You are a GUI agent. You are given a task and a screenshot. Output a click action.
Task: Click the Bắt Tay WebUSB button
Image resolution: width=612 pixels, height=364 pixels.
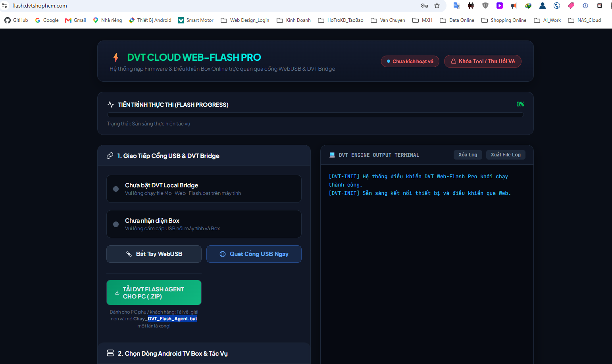[154, 254]
